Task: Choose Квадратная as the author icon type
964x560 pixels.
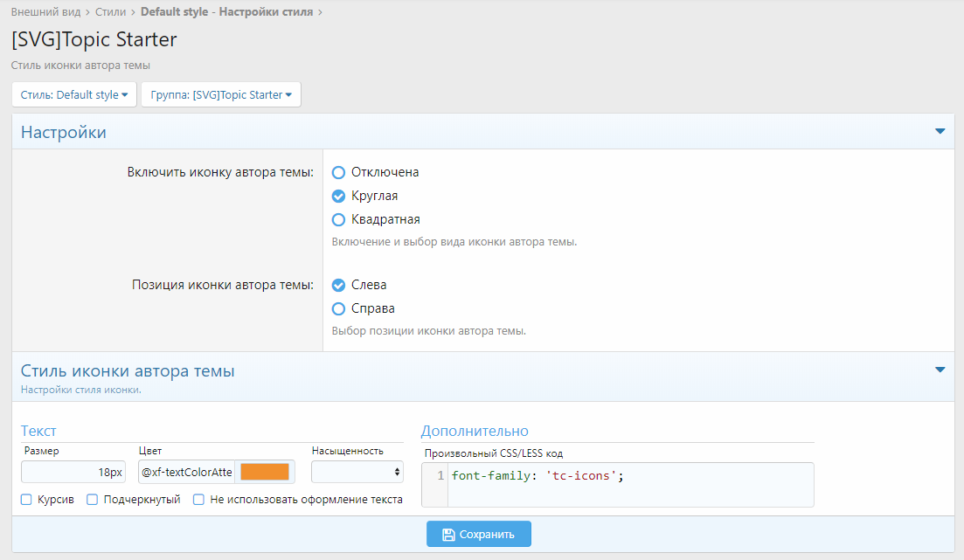Action: point(338,219)
